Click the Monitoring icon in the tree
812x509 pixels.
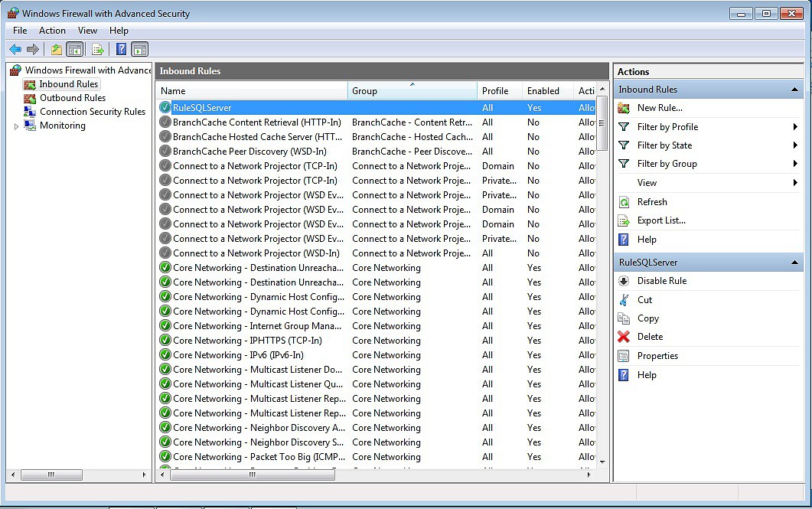[30, 126]
